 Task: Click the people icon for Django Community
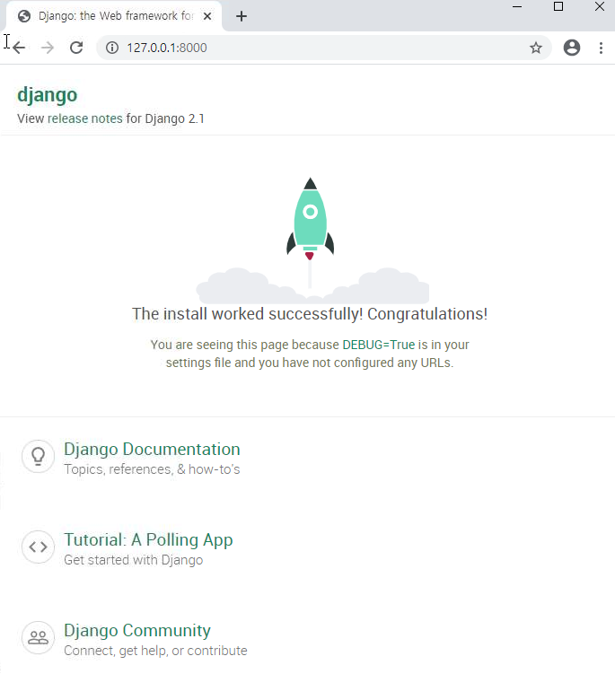(38, 637)
